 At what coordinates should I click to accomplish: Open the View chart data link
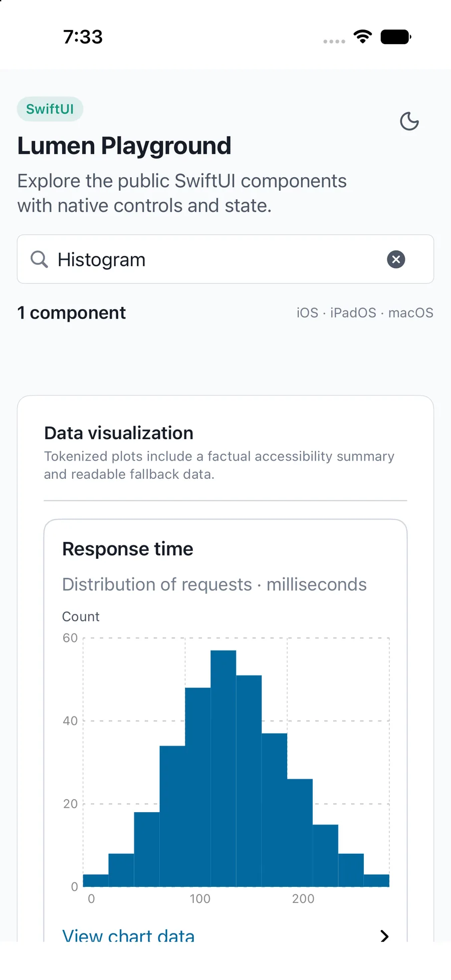click(128, 935)
